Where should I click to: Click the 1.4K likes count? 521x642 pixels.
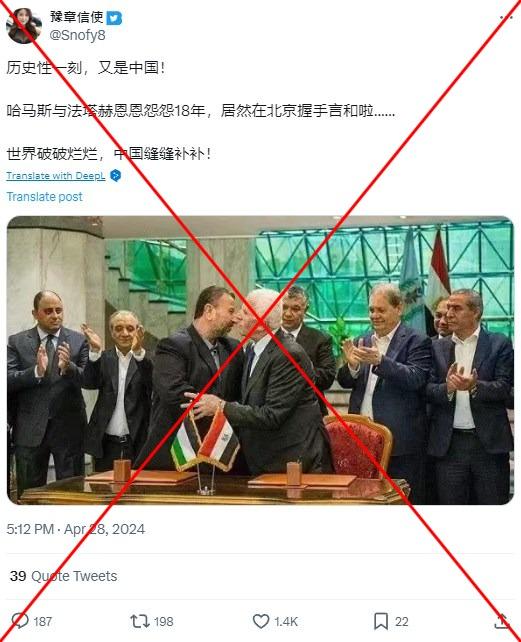[286, 622]
